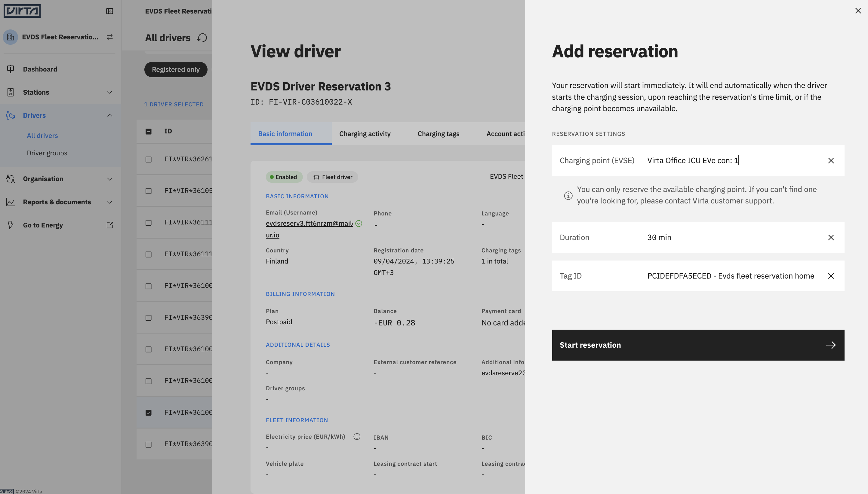The width and height of the screenshot is (868, 494).
Task: Click the Start reservation button
Action: coord(698,345)
